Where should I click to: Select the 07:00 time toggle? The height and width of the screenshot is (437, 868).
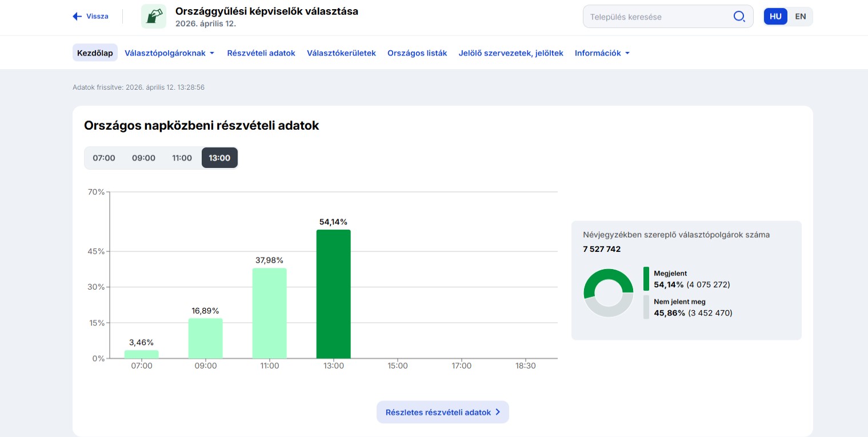click(104, 158)
